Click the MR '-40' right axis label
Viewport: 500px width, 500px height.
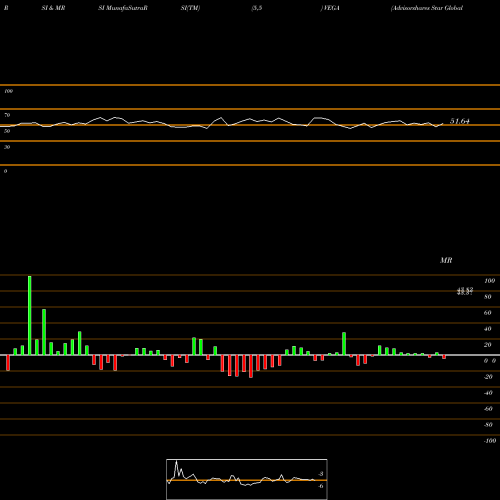[488, 393]
